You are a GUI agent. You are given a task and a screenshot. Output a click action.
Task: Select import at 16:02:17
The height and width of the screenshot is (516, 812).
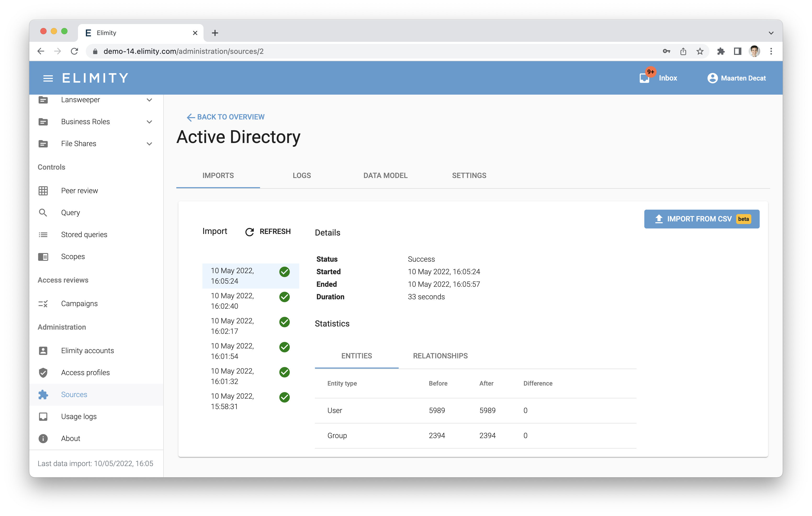click(x=251, y=326)
